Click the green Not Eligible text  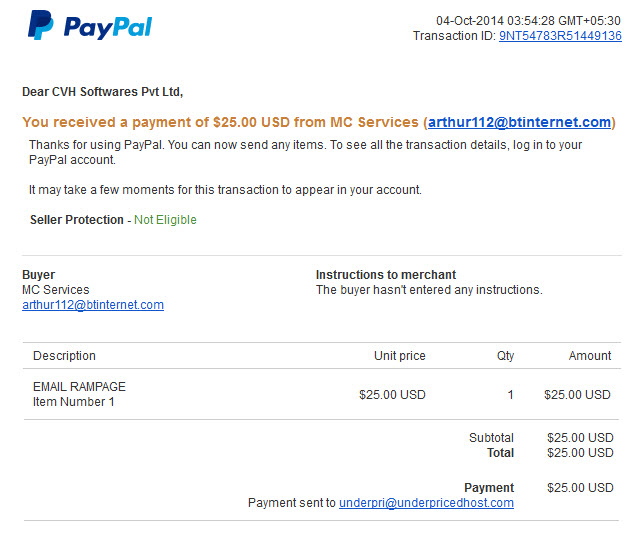(165, 220)
